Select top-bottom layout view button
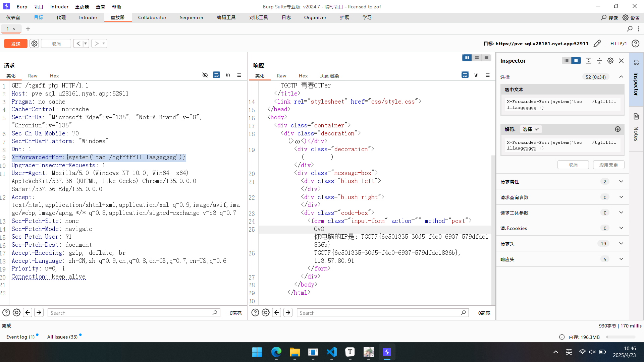644x362 pixels. pyautogui.click(x=477, y=58)
